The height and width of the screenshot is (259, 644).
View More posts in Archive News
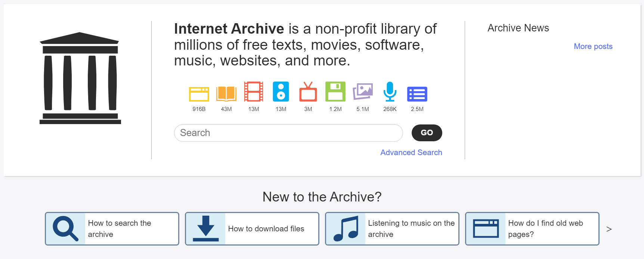593,46
